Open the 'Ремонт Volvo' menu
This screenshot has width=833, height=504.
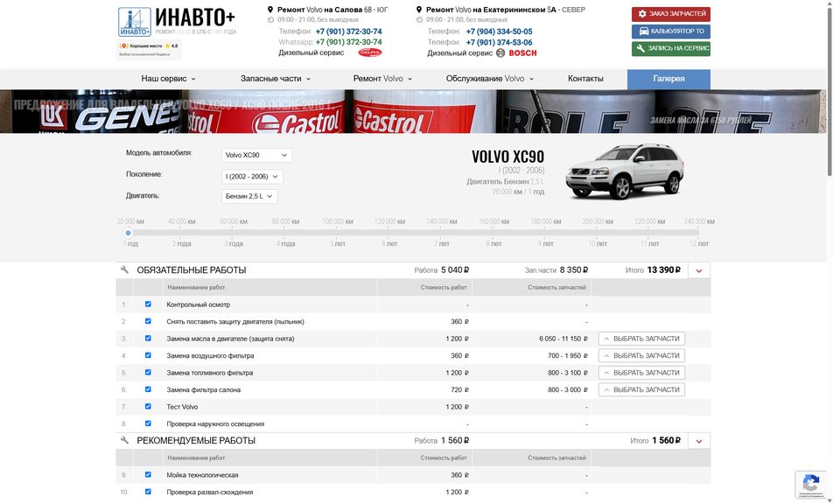point(382,79)
